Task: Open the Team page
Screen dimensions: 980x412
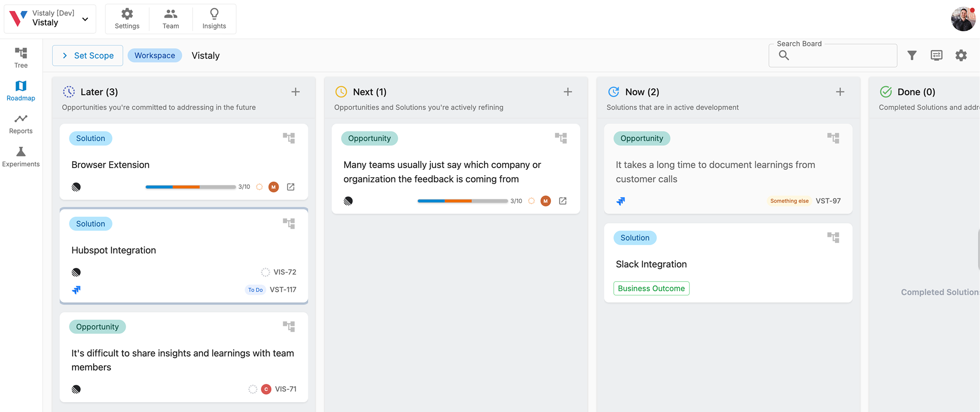Action: [170, 18]
